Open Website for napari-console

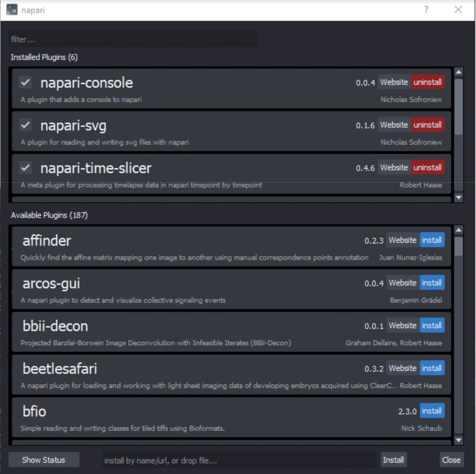[394, 82]
